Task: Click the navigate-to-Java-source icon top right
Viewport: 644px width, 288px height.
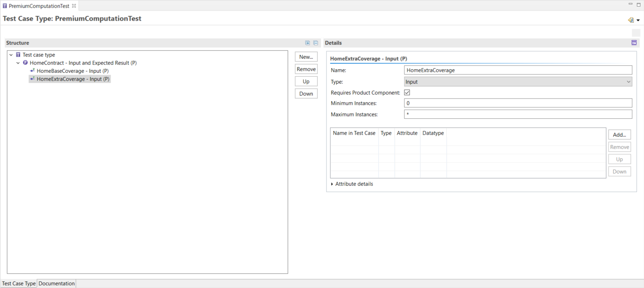Action: tap(632, 20)
